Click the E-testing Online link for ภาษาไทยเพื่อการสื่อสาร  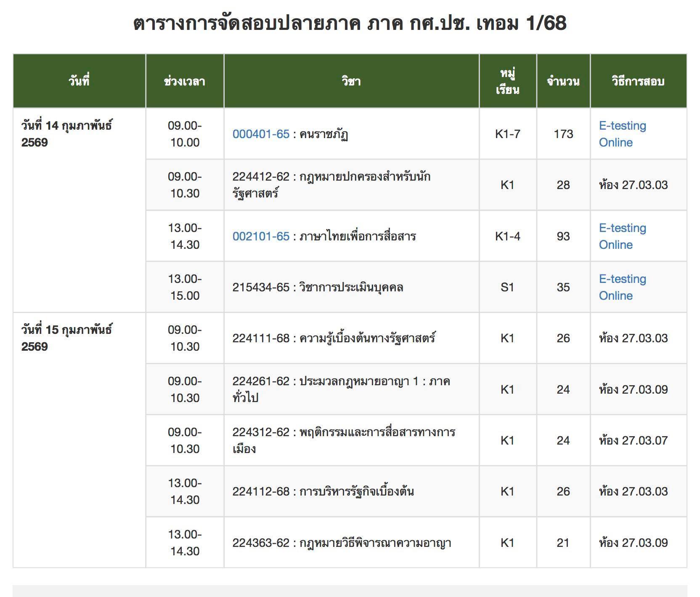click(622, 236)
